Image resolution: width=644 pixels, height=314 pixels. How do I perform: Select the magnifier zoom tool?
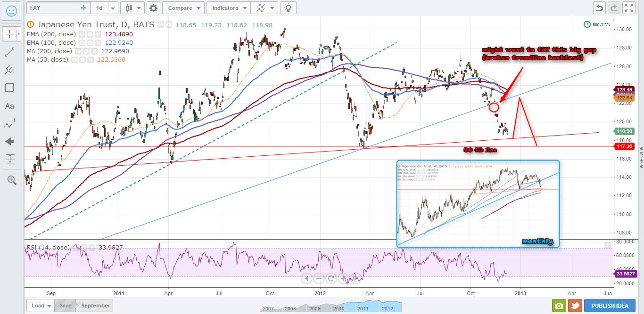pos(11,179)
